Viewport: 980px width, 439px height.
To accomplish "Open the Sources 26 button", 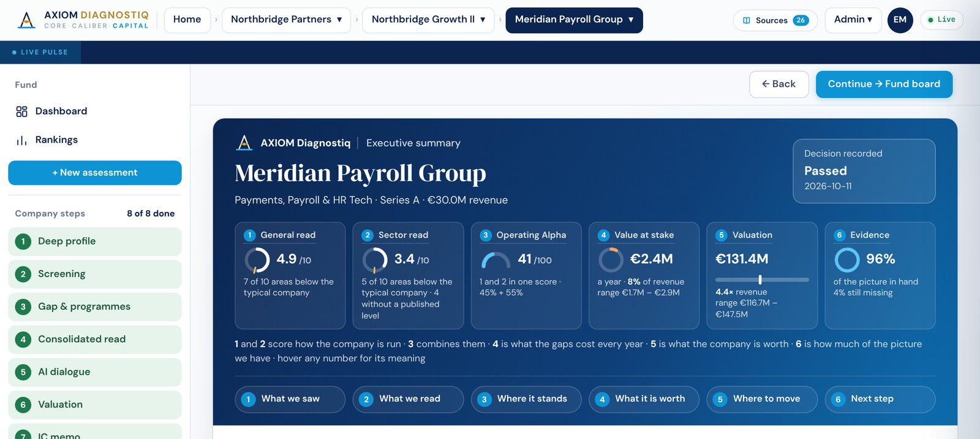I will (x=775, y=20).
